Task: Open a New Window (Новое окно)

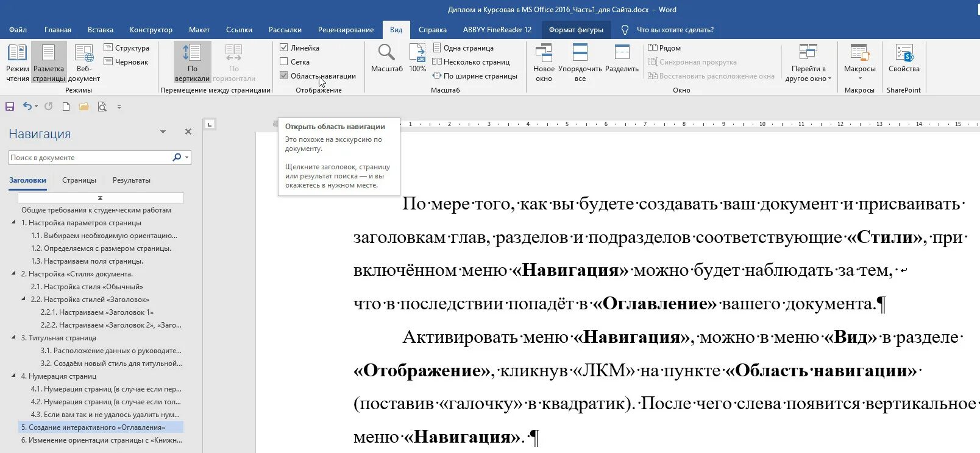Action: 544,62
